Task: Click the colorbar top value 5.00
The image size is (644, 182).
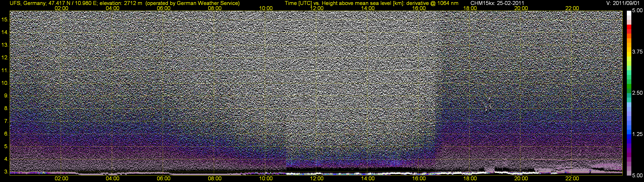Action: [x=637, y=10]
